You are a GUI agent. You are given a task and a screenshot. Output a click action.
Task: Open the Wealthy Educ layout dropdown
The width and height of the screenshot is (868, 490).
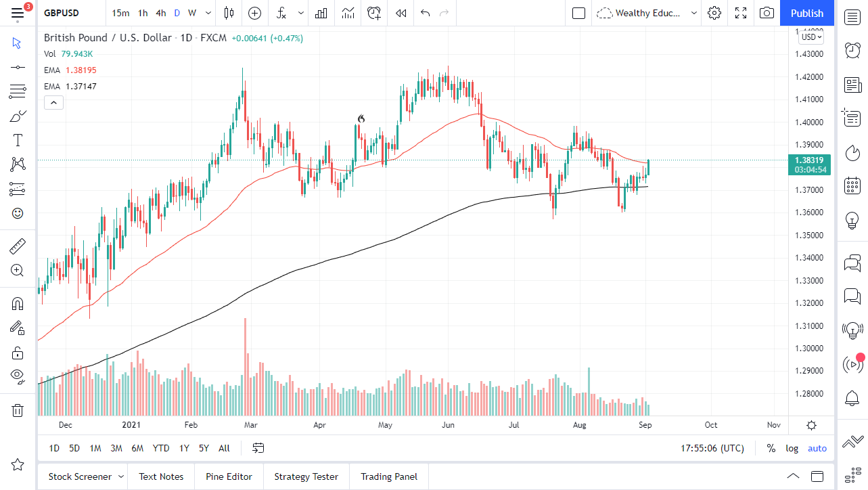(x=646, y=13)
